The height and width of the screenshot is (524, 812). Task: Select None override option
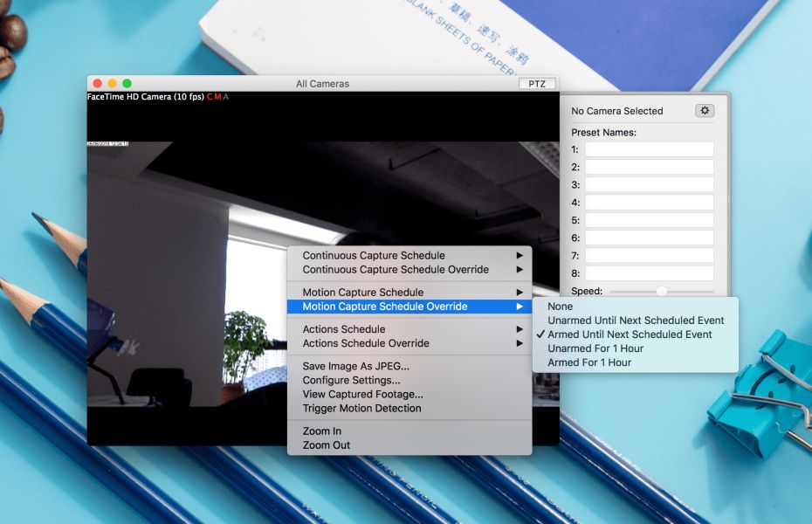(x=636, y=306)
